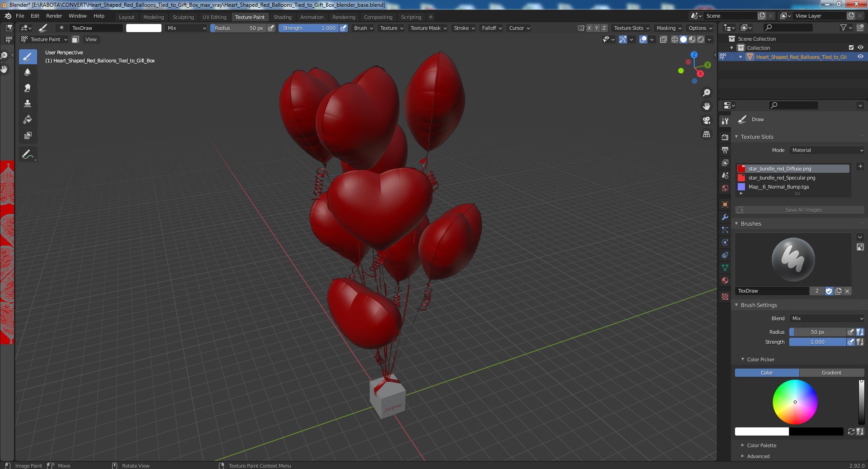Adjust the Radius slider in Brush Settings

point(817,332)
